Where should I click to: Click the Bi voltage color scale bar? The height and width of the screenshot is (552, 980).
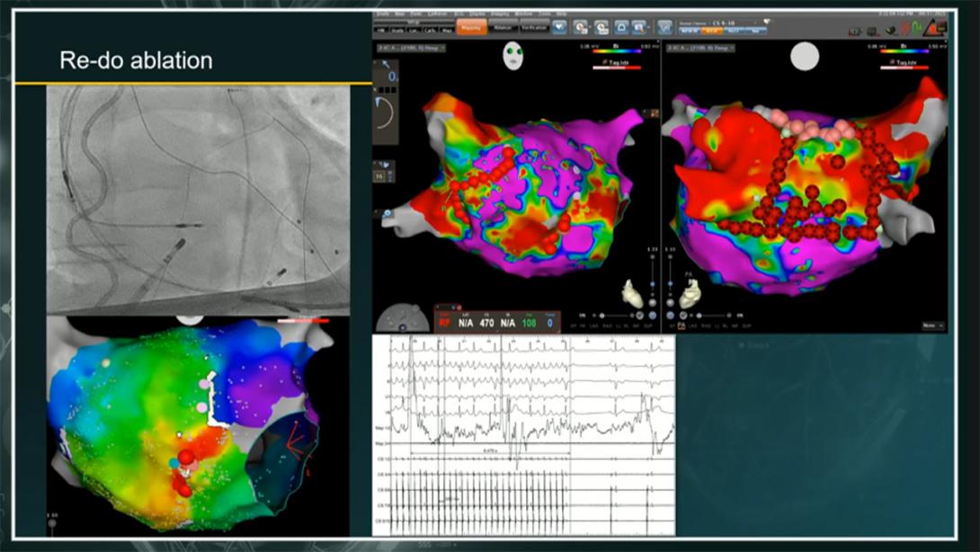coord(616,51)
